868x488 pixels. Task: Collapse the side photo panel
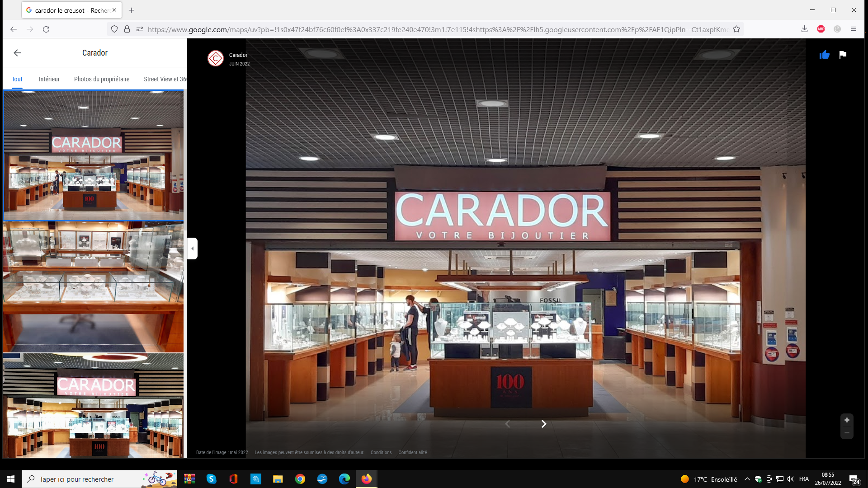[x=193, y=249]
